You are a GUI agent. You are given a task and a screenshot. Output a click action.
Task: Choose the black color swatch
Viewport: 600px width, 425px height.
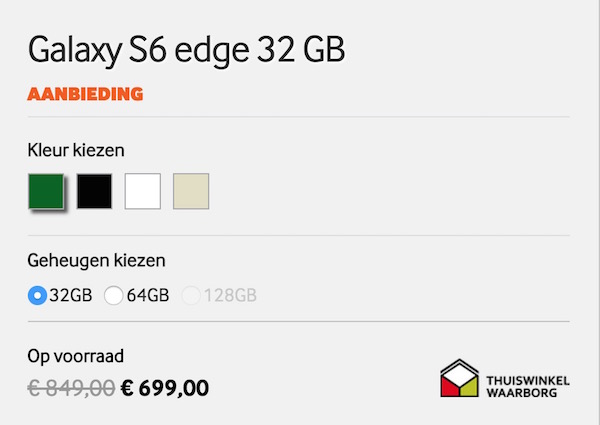pos(95,190)
